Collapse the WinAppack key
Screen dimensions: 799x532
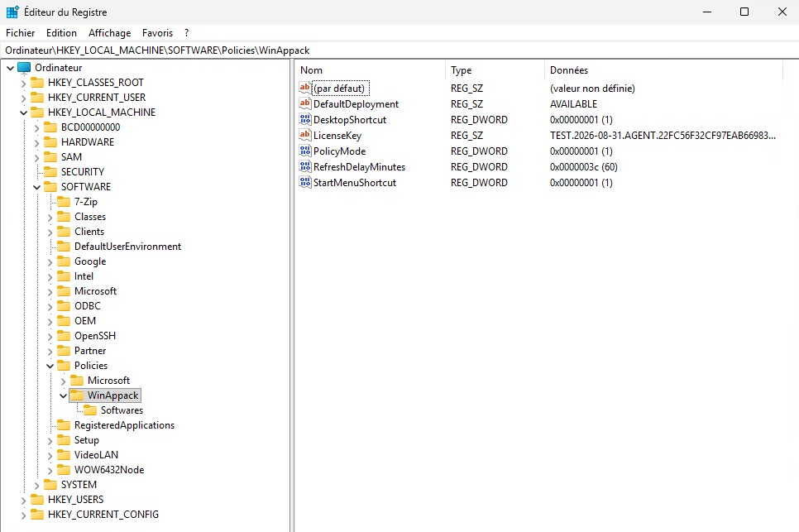point(63,395)
